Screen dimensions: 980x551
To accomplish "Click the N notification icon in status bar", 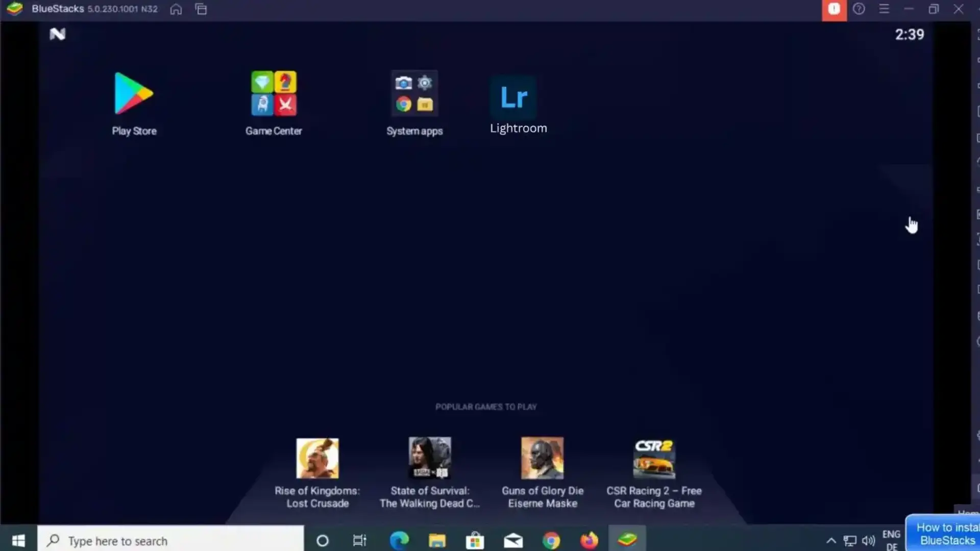I will click(58, 34).
